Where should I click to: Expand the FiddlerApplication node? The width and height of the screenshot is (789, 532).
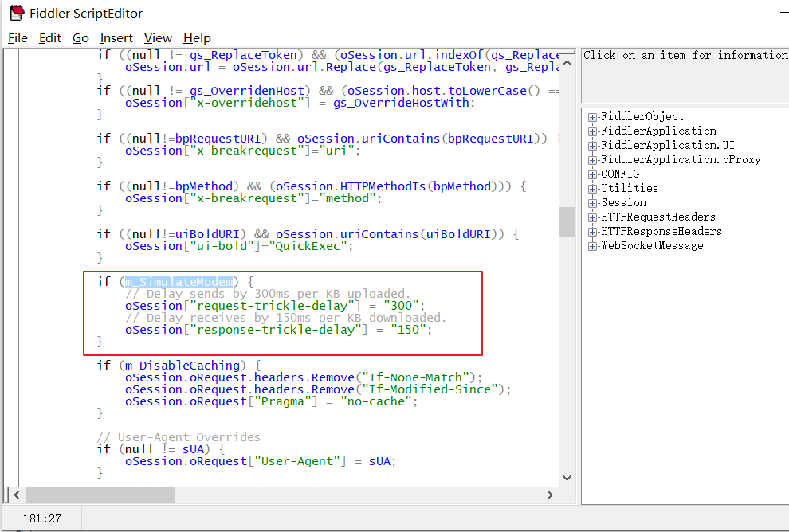[592, 131]
